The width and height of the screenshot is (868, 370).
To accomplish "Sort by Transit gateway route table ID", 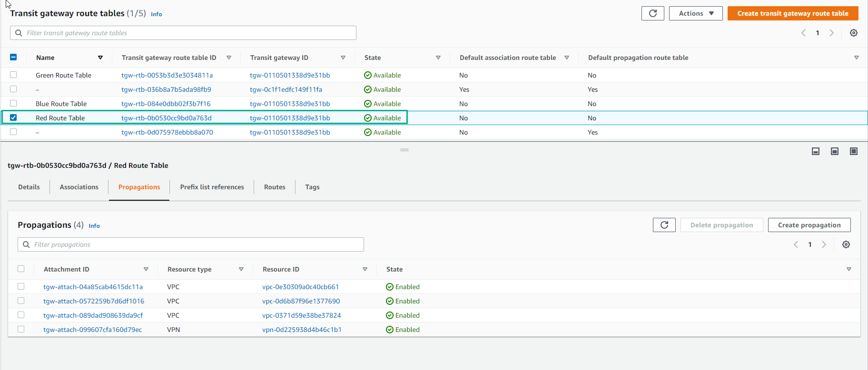I will (x=229, y=58).
